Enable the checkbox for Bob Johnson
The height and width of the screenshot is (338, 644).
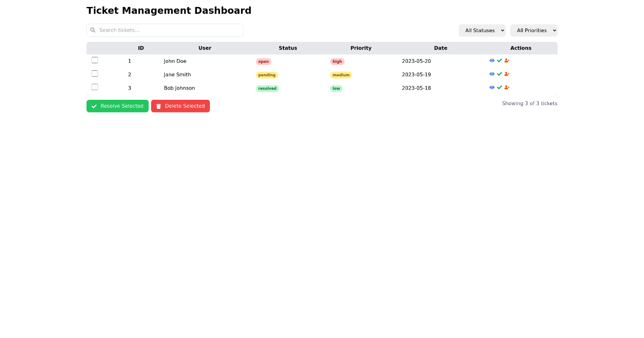tap(95, 86)
